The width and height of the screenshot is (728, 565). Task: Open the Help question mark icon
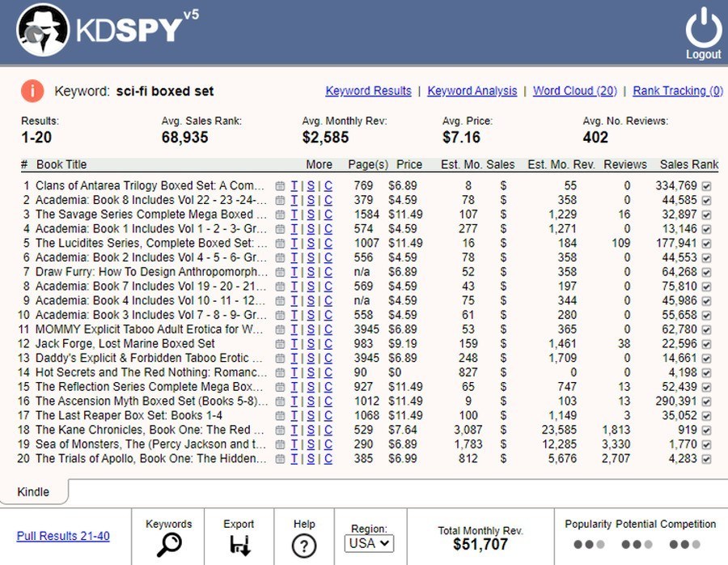point(303,546)
